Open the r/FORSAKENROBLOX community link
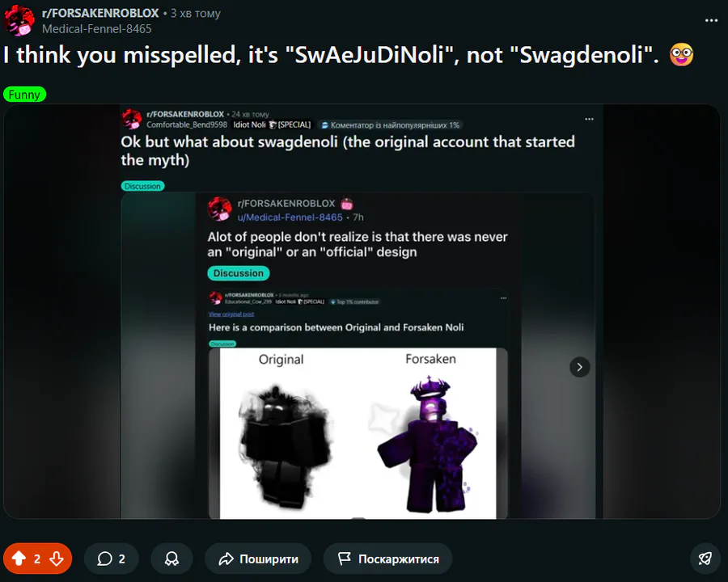728x582 pixels. [100, 13]
